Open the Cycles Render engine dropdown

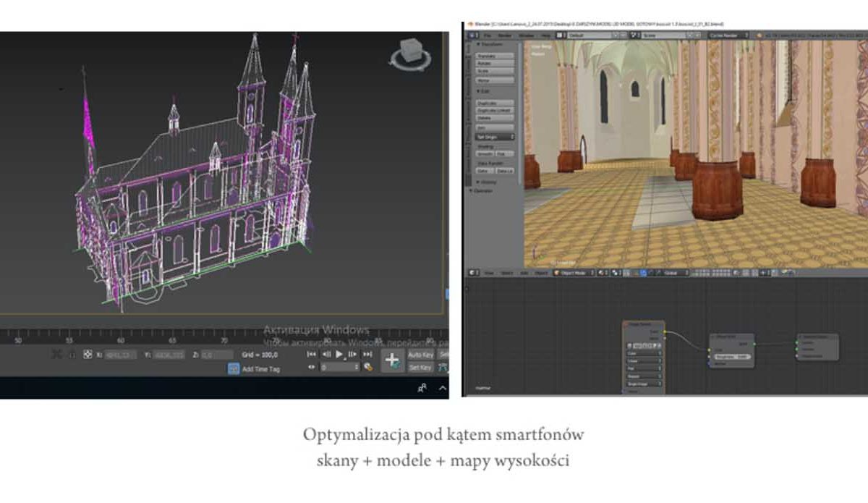[726, 35]
